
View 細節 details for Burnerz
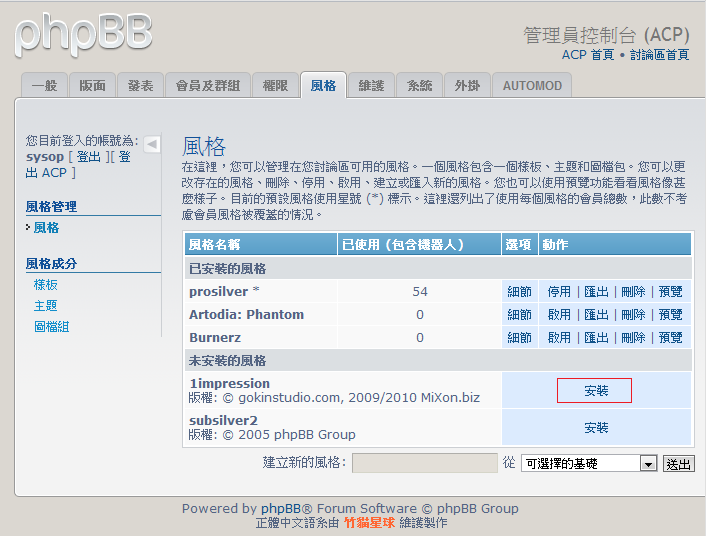pos(520,338)
